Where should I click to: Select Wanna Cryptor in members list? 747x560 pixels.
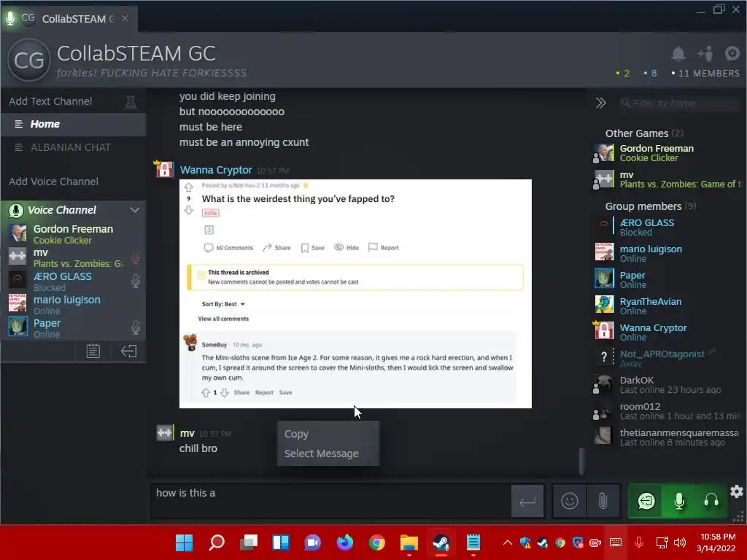pos(667,332)
